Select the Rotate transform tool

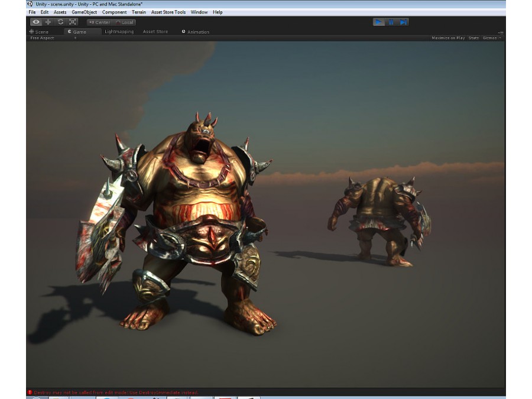coord(60,22)
